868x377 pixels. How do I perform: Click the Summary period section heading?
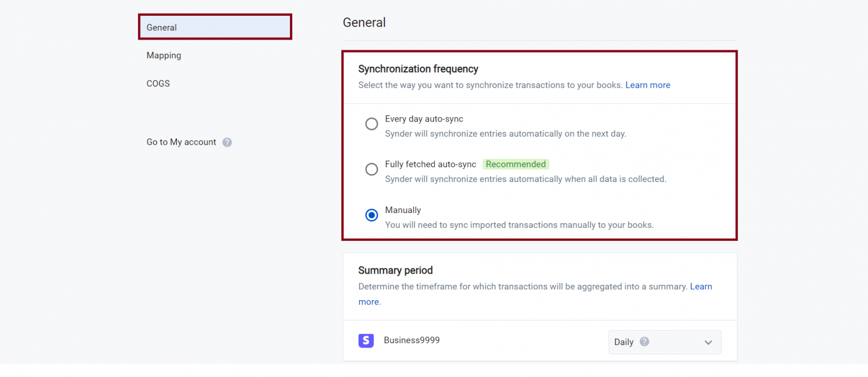click(396, 270)
